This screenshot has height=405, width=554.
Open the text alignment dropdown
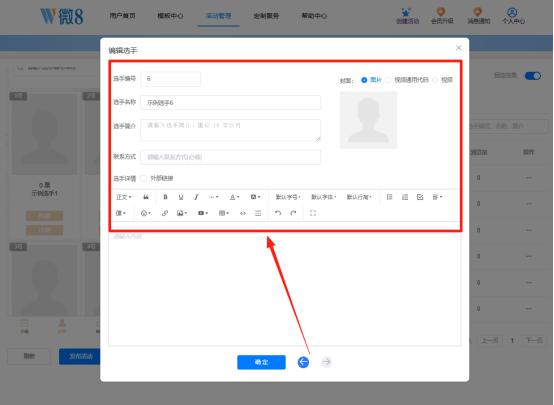coord(437,197)
